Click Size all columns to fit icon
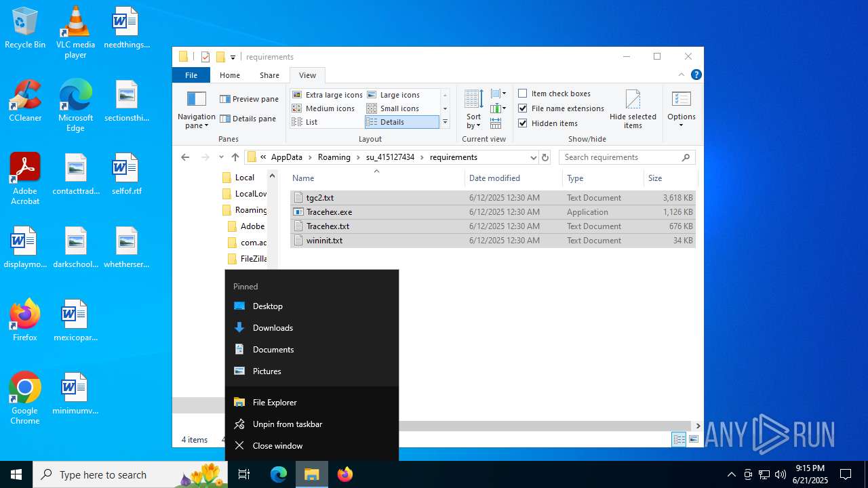The image size is (868, 488). click(496, 123)
